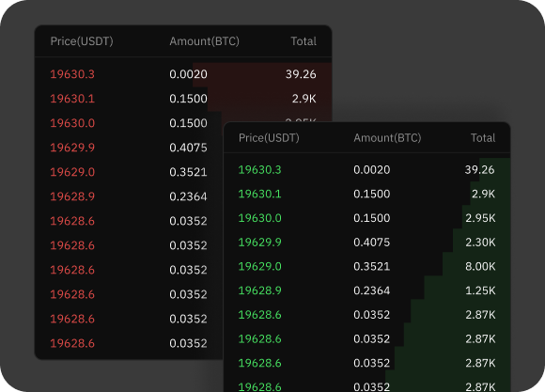Click the Amount(BTC) header in green table

[x=387, y=138]
